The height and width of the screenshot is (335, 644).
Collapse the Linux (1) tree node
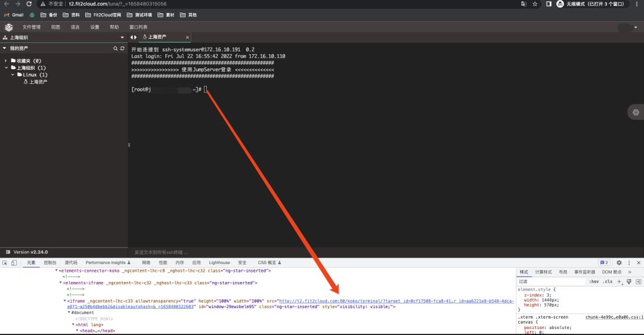point(13,75)
